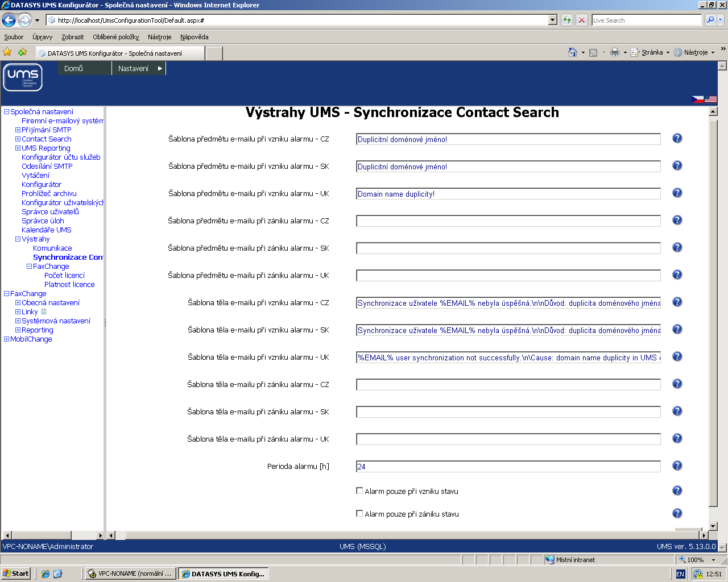Open Odesílání SMTP settings

[47, 167]
